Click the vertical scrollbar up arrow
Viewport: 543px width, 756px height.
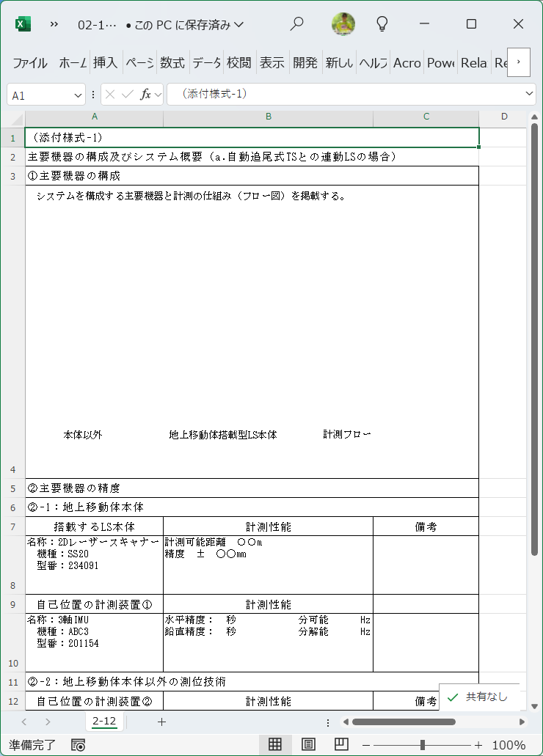coord(534,117)
